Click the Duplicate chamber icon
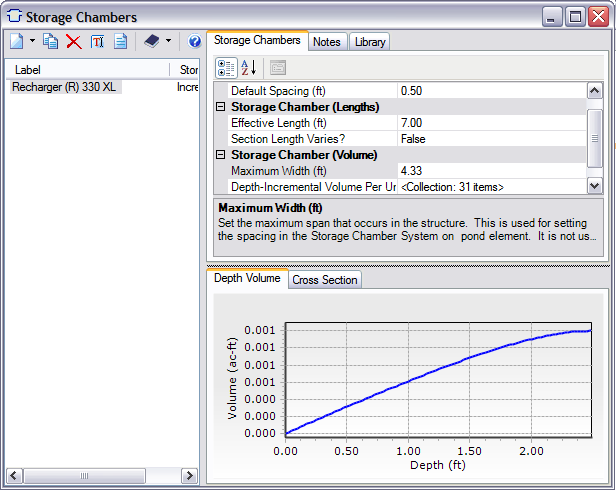 coord(51,41)
